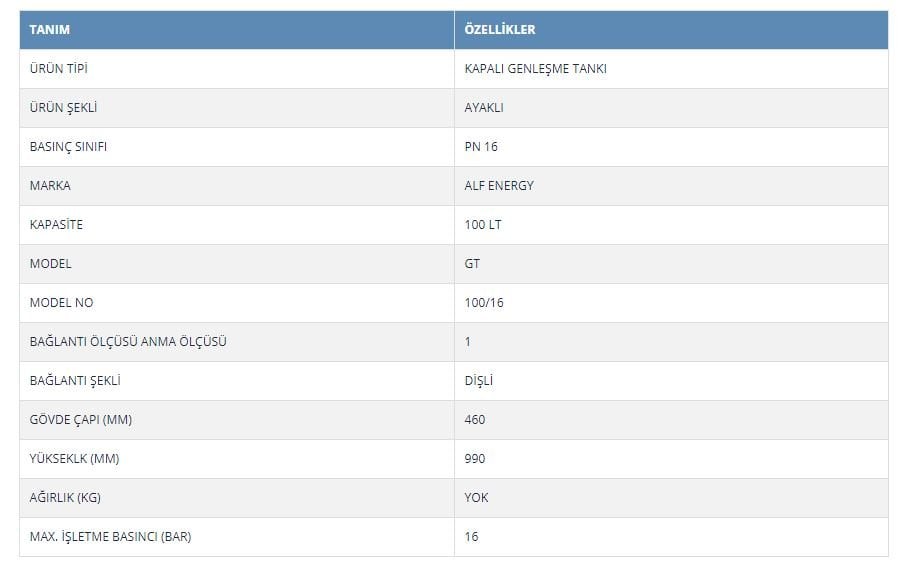This screenshot has height=569, width=898.
Task: Click the PN 16 value
Action: [x=481, y=147]
